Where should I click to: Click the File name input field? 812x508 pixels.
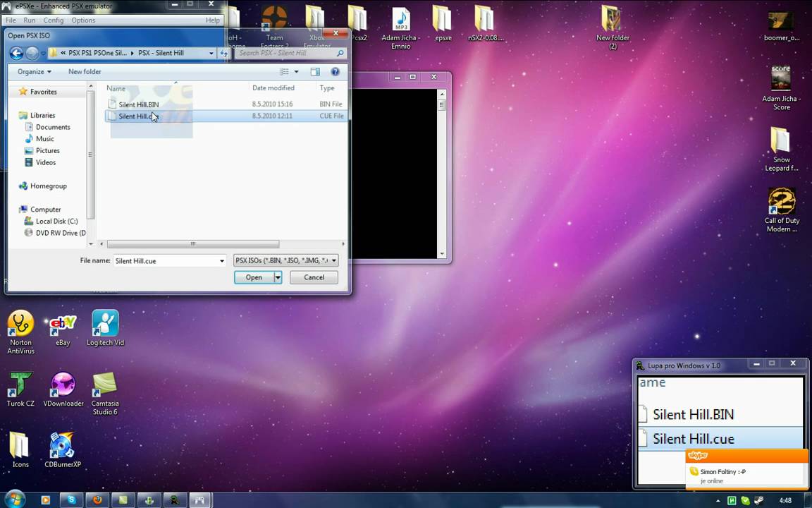coord(166,261)
